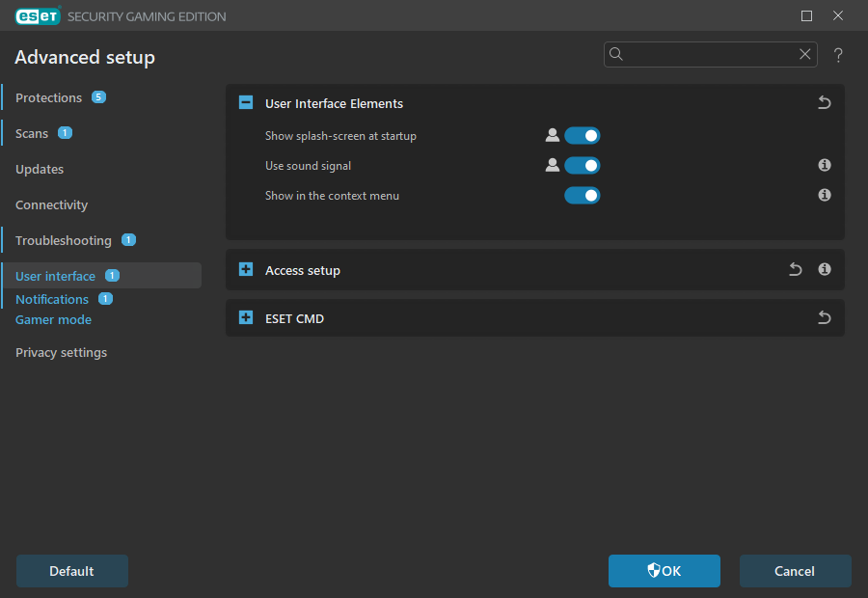Focus the search input field

tap(710, 54)
